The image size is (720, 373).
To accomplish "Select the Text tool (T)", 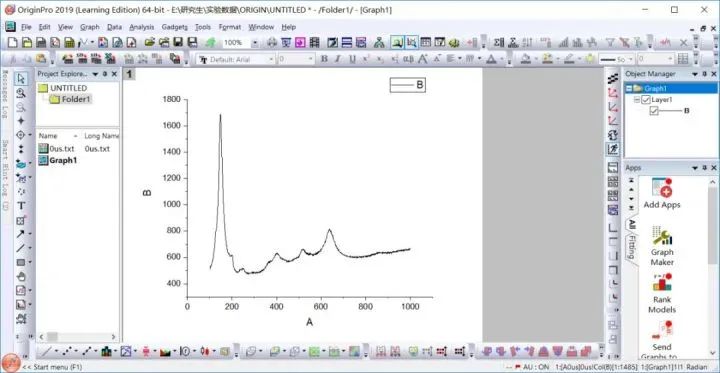I will point(21,206).
